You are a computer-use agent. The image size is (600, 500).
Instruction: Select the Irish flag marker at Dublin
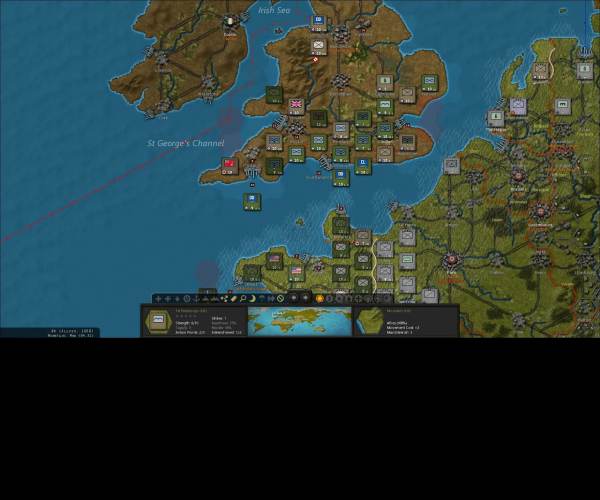pos(230,21)
